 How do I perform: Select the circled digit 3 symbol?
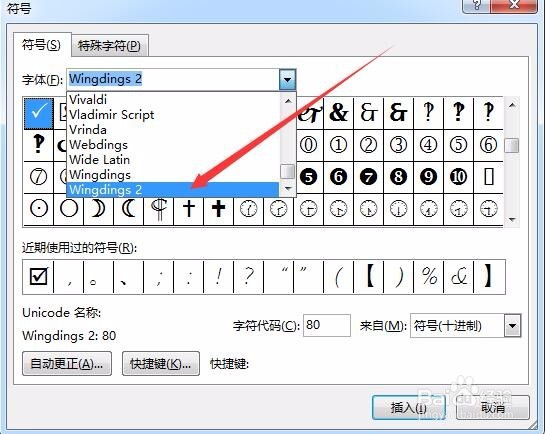click(398, 145)
